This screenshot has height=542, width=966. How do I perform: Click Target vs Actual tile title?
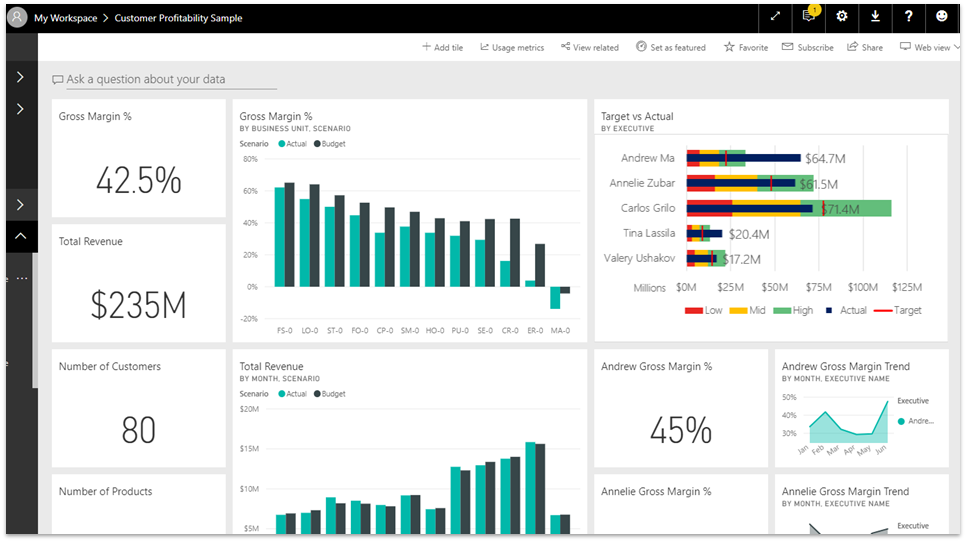(x=637, y=116)
